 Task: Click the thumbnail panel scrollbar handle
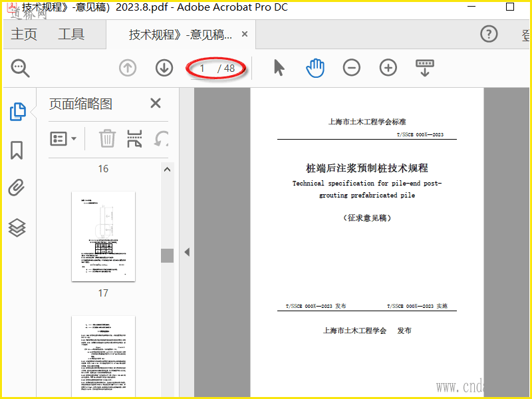click(168, 255)
